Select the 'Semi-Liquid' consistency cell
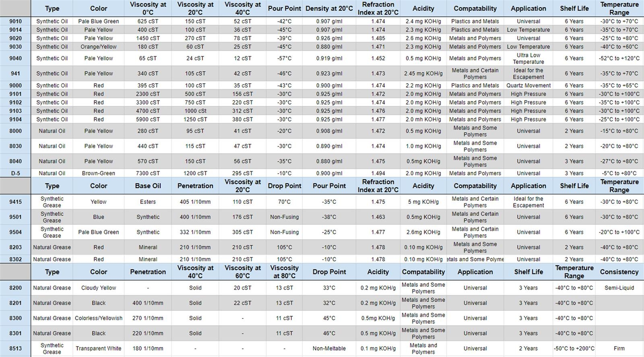This screenshot has height=357, width=644. 619,288
